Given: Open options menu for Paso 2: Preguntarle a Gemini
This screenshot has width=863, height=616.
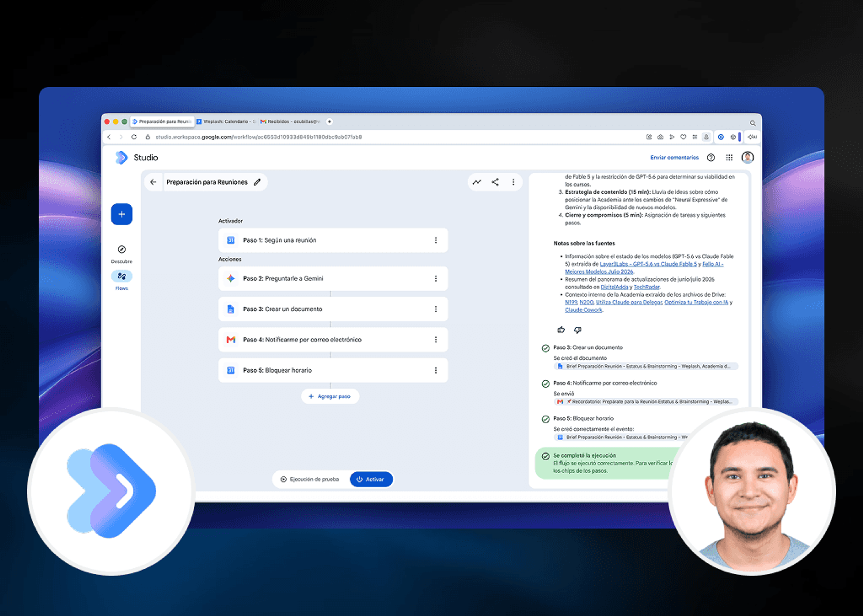Looking at the screenshot, I should [x=436, y=278].
